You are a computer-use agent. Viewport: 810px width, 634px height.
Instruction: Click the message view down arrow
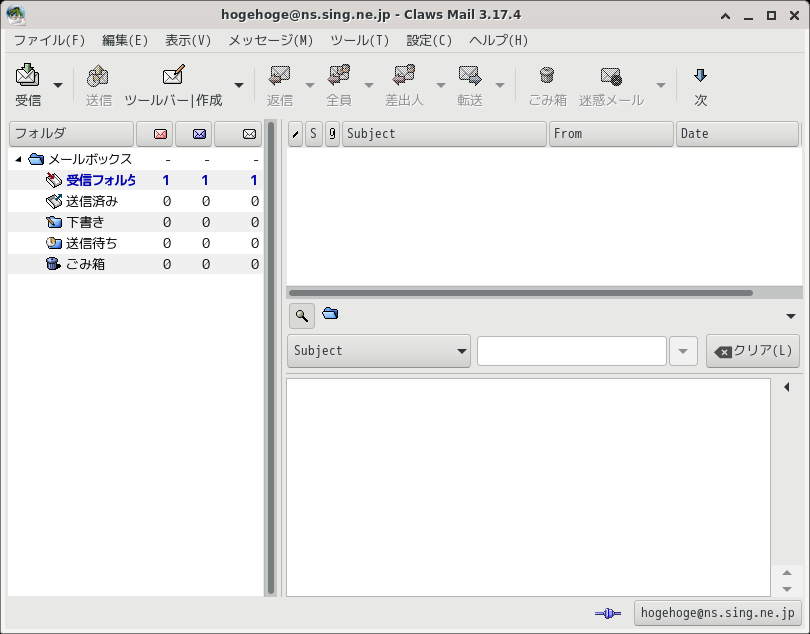[x=787, y=589]
